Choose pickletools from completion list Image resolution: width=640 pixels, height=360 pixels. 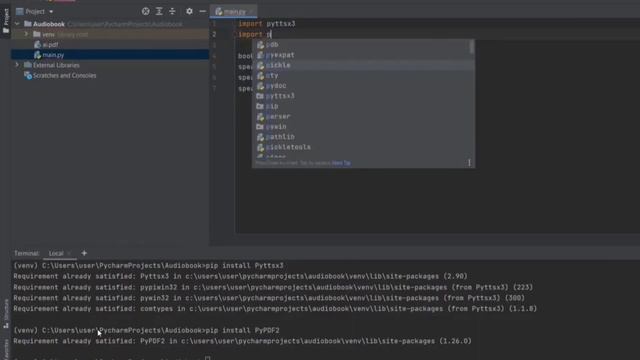tap(363, 147)
